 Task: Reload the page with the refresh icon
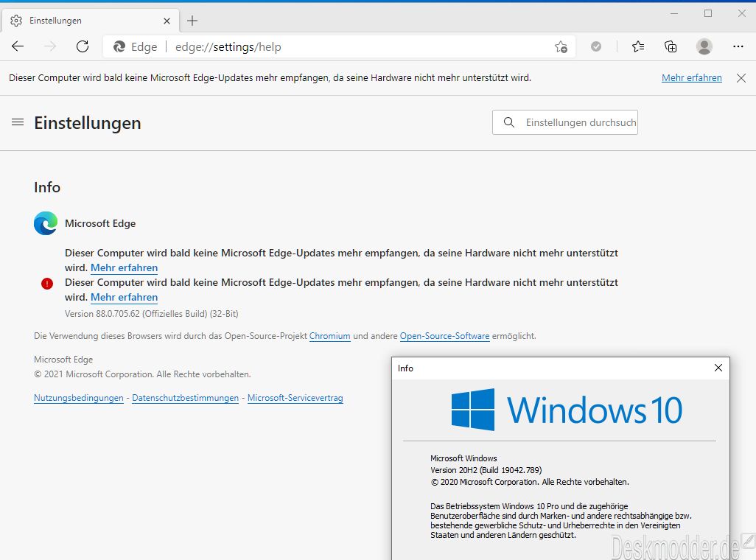pos(83,46)
